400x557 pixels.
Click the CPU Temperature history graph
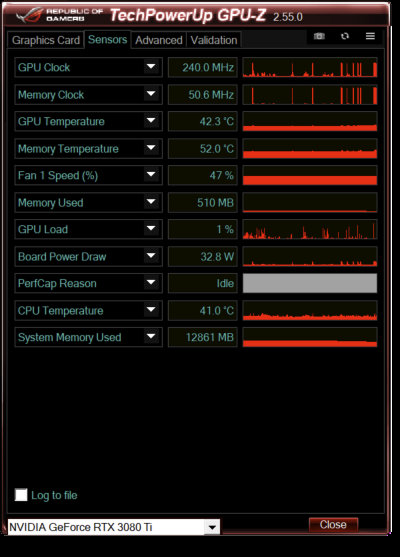(310, 310)
